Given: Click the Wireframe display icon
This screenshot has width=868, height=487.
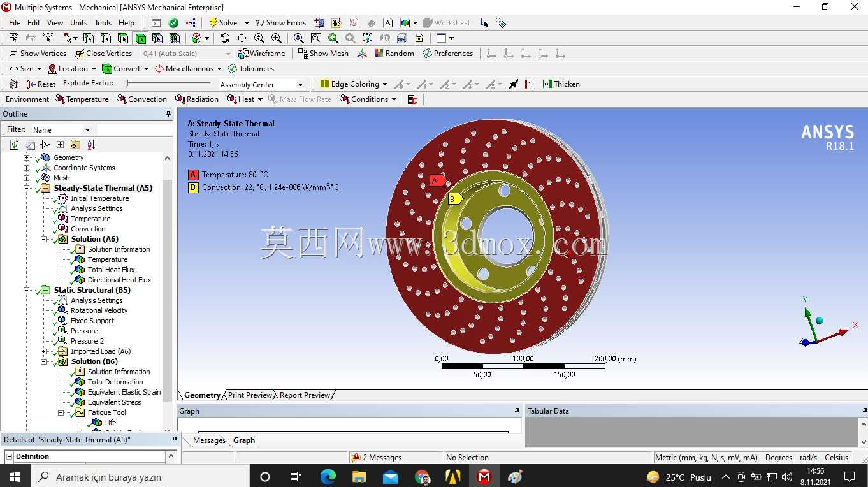Looking at the screenshot, I should [262, 54].
